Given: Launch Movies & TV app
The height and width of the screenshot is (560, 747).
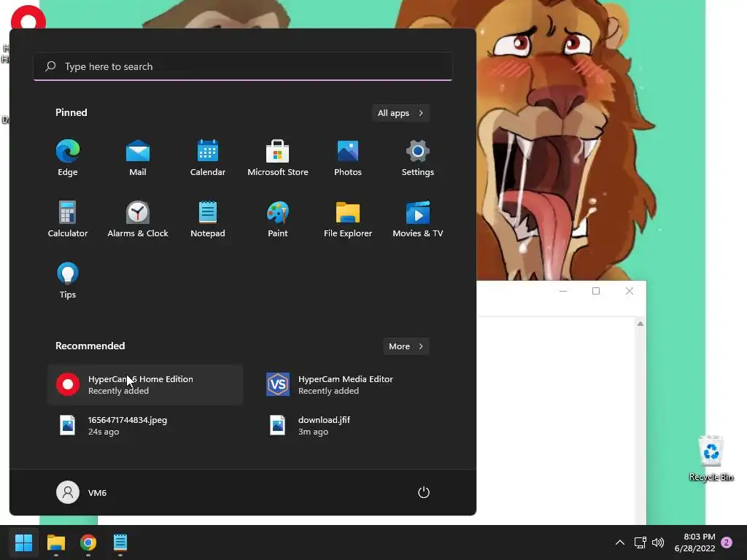Looking at the screenshot, I should click(418, 219).
